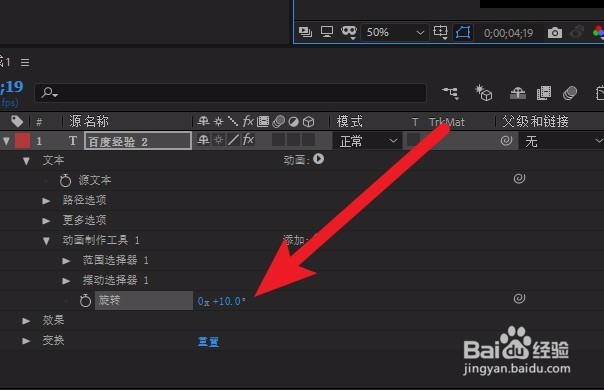The height and width of the screenshot is (390, 604).
Task: Click the parent pick whip on layer 1
Action: pos(506,141)
